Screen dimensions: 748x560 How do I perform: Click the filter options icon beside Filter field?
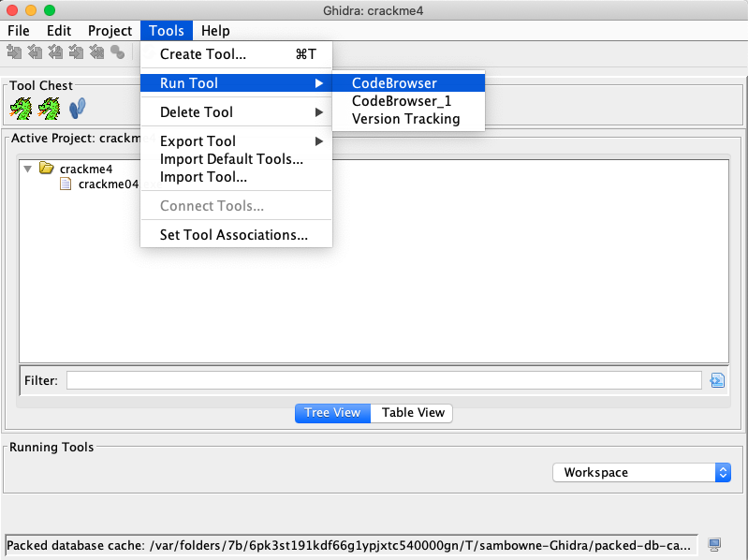(717, 380)
